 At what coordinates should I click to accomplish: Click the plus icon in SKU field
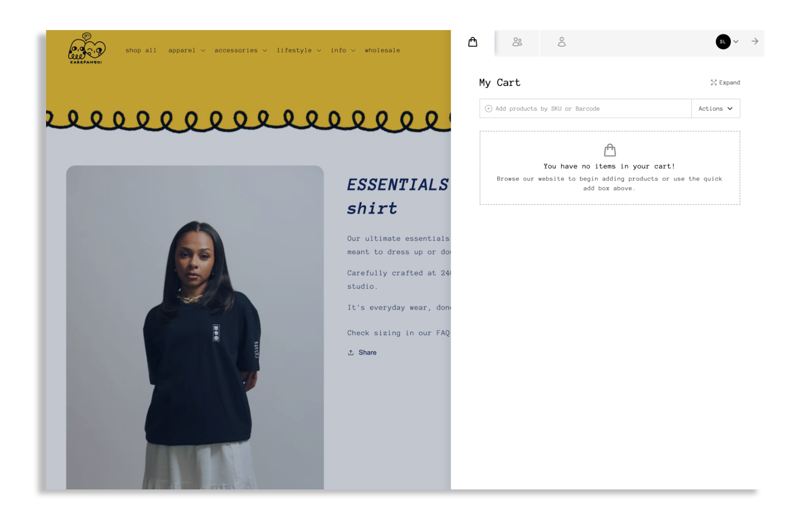pyautogui.click(x=488, y=109)
